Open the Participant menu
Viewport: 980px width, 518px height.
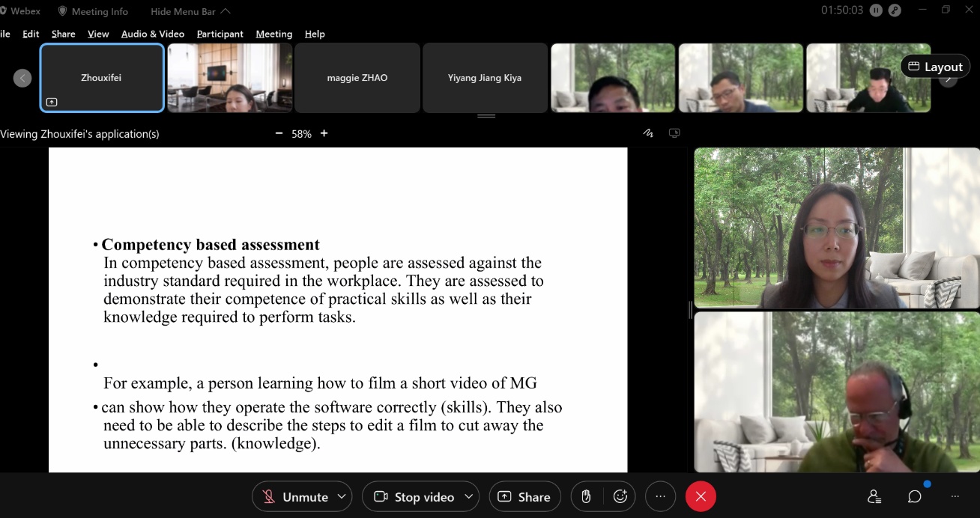point(220,34)
